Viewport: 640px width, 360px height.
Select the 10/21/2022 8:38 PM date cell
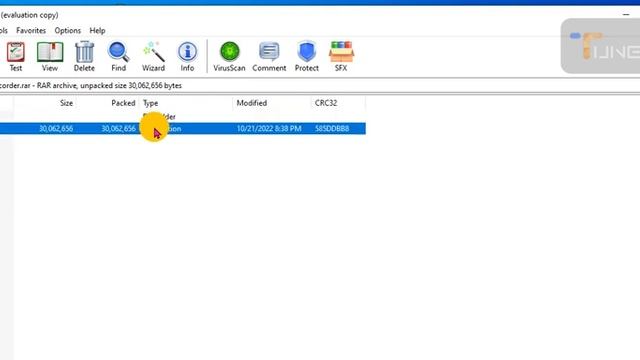[269, 129]
